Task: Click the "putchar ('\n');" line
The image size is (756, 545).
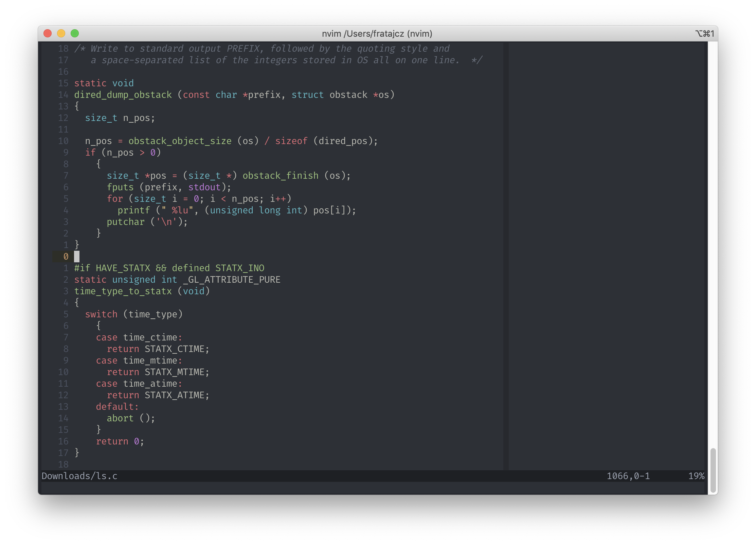Action: click(147, 222)
